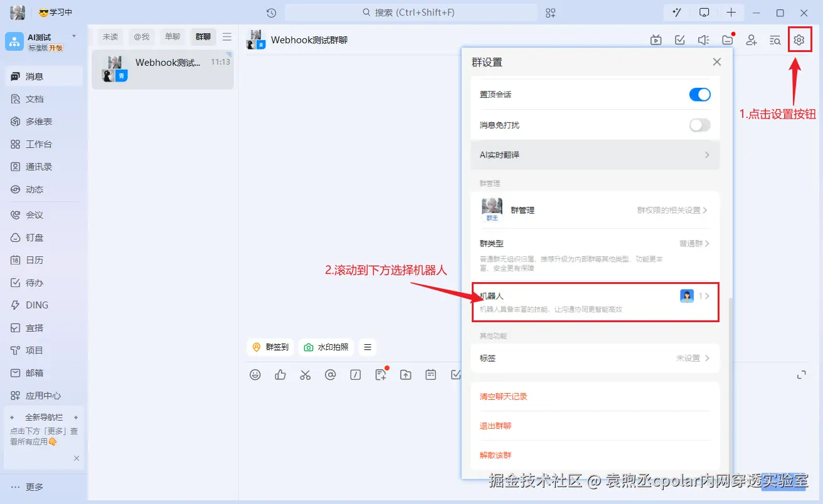Open the AI测试 organization dropdown arrow
Image resolution: width=823 pixels, height=504 pixels.
pyautogui.click(x=74, y=36)
